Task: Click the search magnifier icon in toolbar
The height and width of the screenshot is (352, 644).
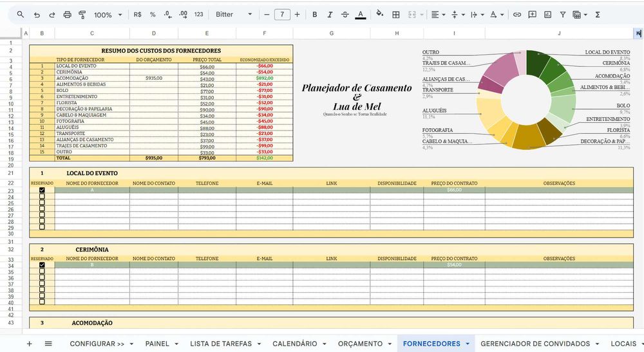Action: (x=20, y=14)
